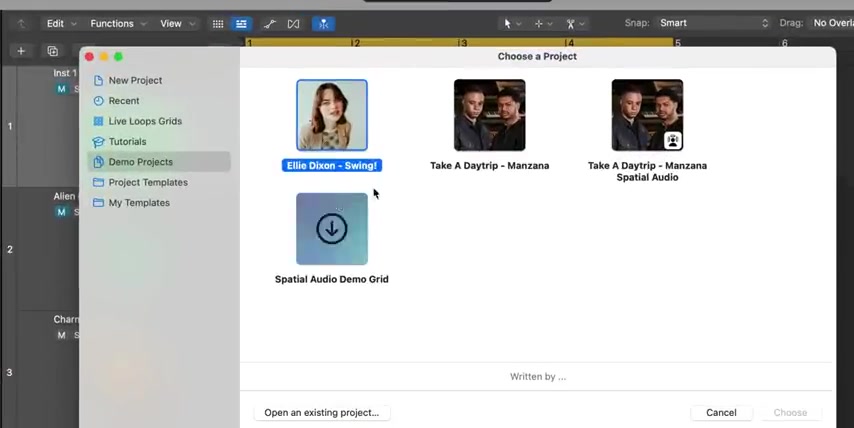Select Manzana Spatial Audio project thumbnail
854x428 pixels.
pos(647,115)
